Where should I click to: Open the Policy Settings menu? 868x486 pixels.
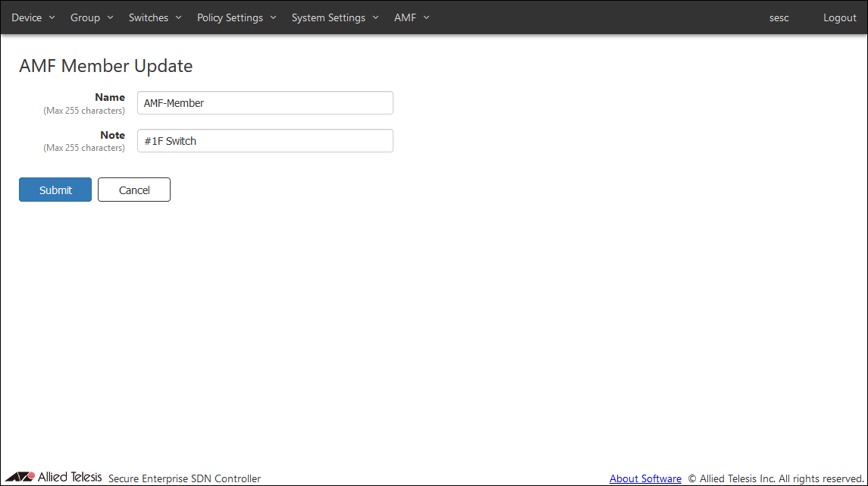tap(230, 17)
